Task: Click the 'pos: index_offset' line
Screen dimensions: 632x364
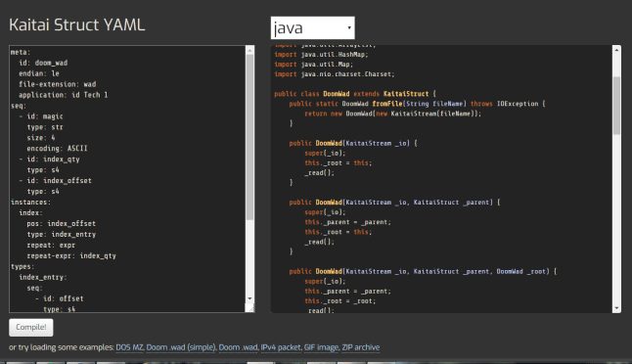Action: coord(62,224)
